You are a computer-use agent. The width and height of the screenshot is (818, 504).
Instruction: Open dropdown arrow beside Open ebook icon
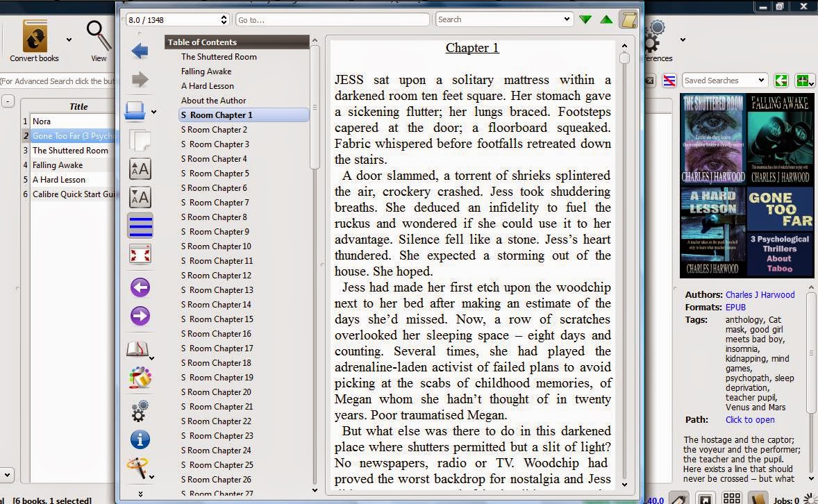tap(153, 112)
